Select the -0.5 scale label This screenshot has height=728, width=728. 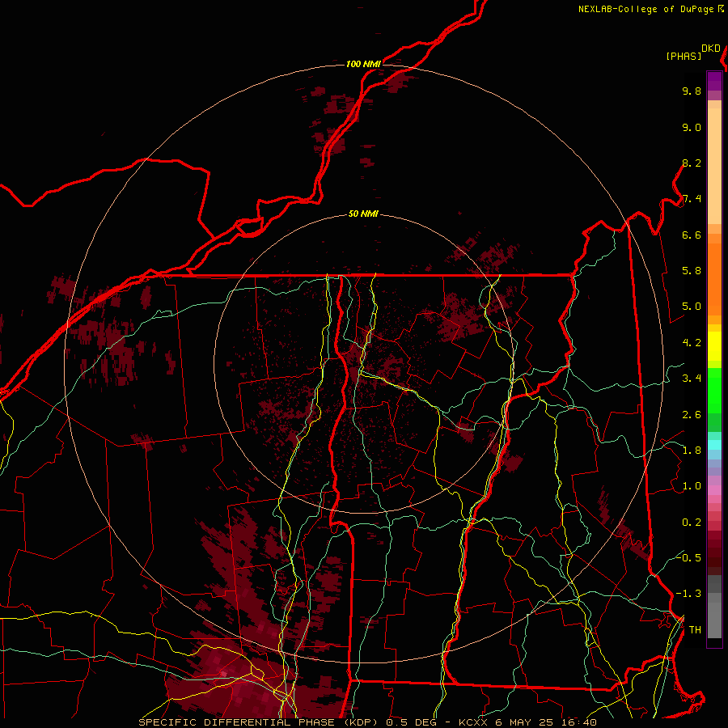pyautogui.click(x=688, y=557)
